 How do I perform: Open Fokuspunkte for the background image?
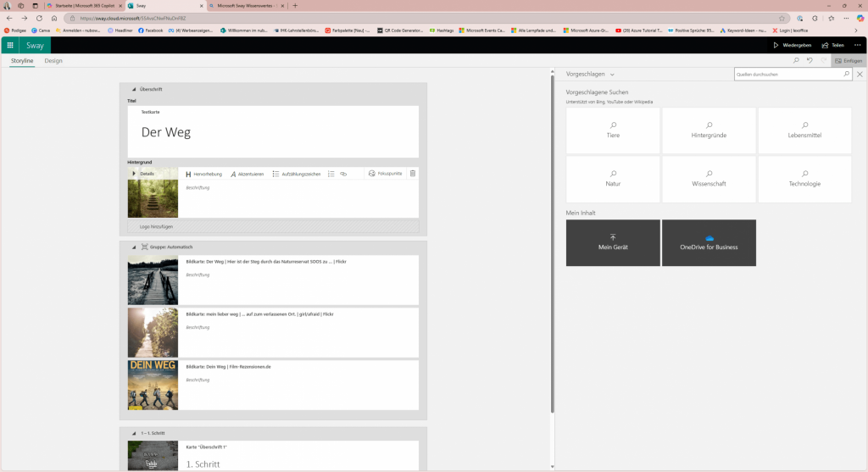point(386,174)
